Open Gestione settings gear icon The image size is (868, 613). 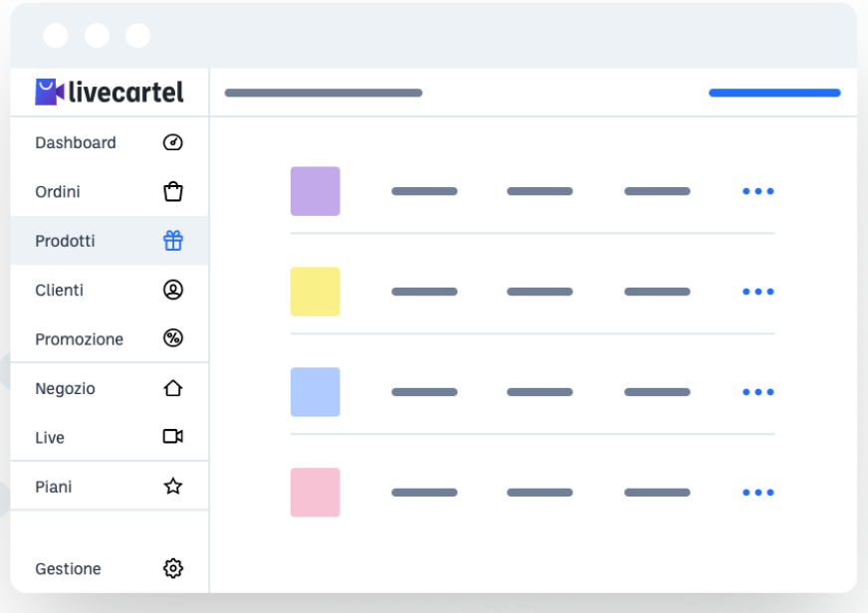click(173, 568)
